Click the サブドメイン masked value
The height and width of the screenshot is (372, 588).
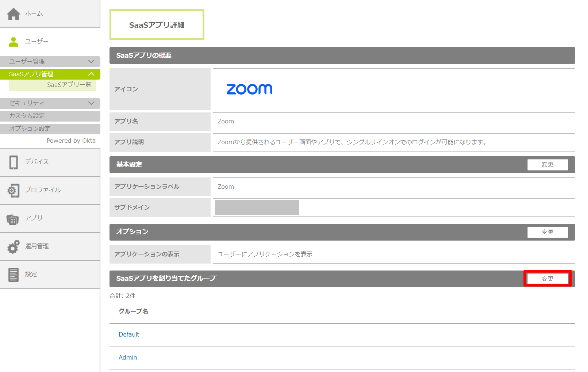257,207
